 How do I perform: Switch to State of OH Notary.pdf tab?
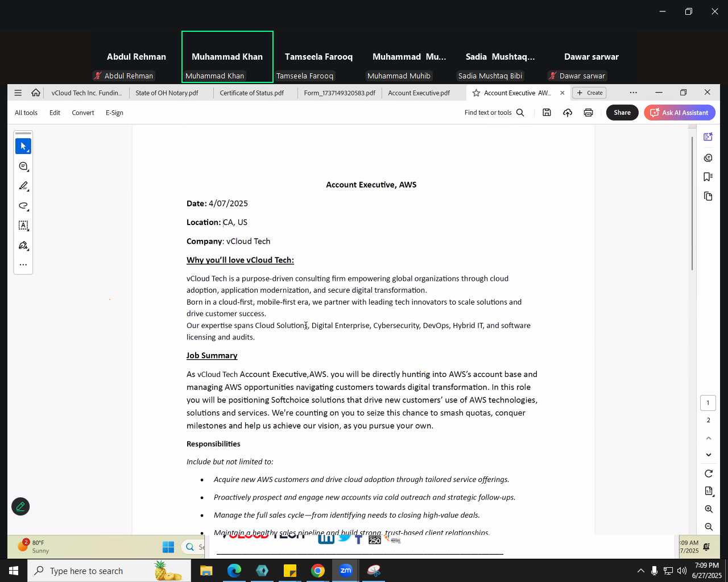pos(167,93)
